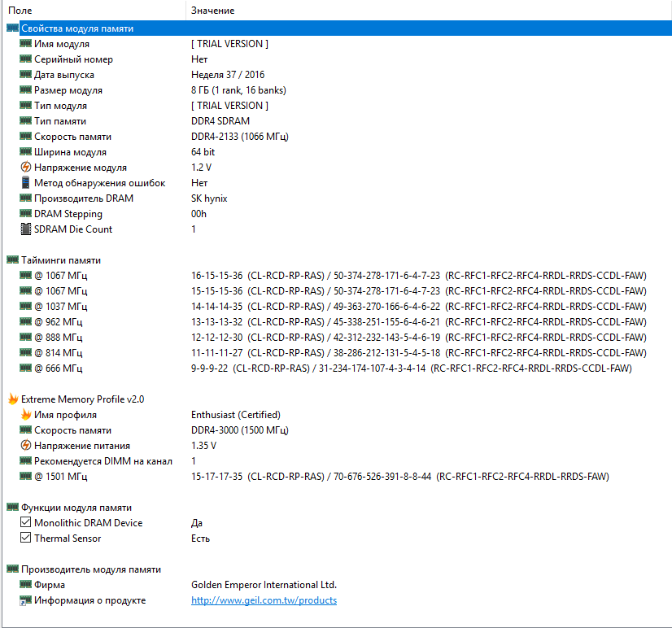Click the link icon beside Информация о продукте
Viewport: 672px width, 628px height.
[x=26, y=600]
